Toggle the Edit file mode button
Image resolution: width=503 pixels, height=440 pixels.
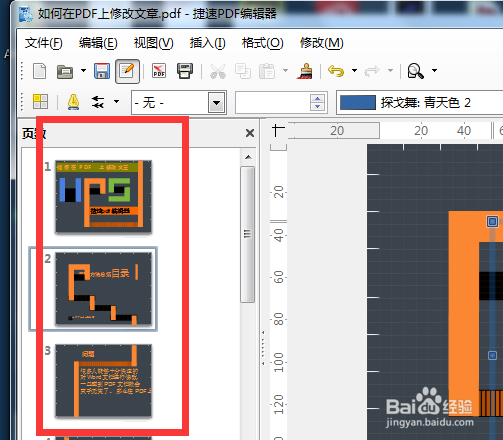click(127, 71)
